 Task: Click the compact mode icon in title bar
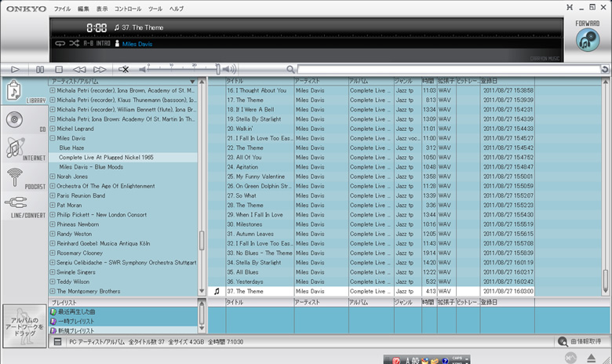570,7
